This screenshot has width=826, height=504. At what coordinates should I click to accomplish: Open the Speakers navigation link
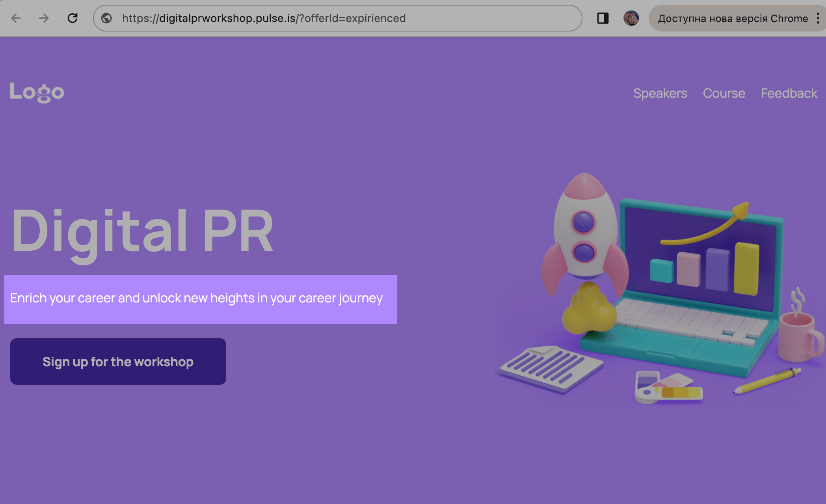660,93
